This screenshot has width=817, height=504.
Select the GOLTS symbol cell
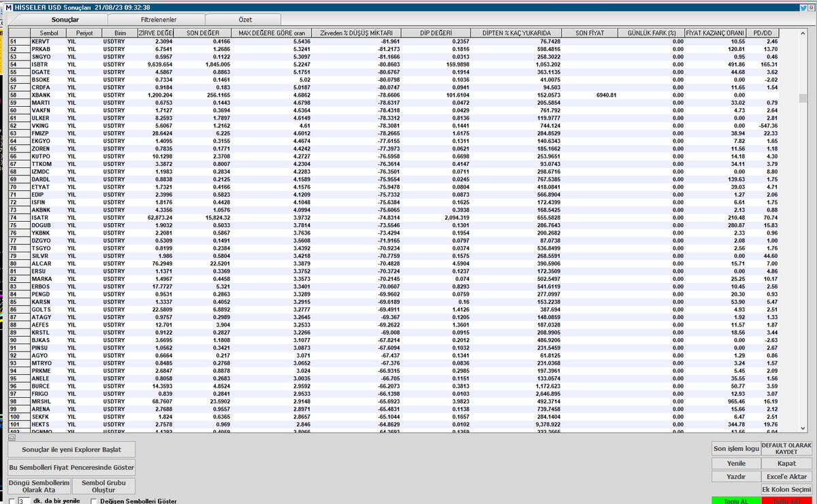(x=48, y=309)
